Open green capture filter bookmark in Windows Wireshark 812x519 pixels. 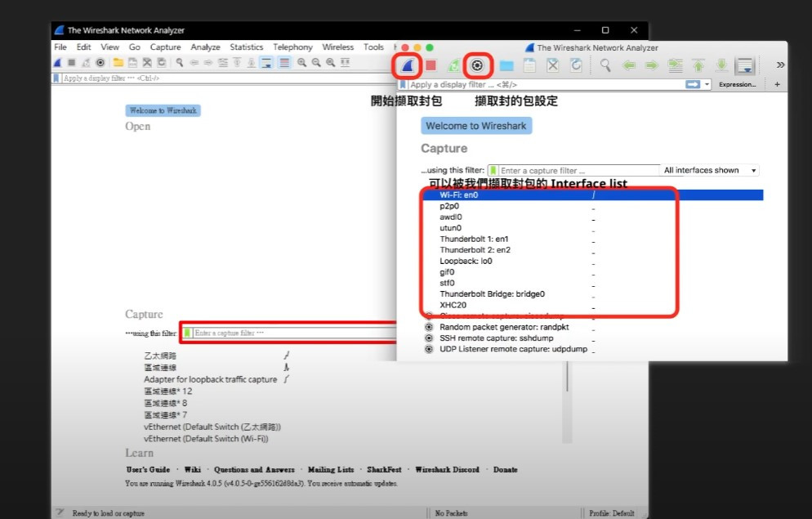coord(187,333)
